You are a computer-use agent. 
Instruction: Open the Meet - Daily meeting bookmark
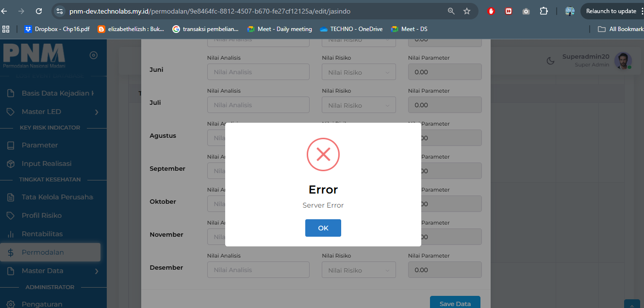click(280, 29)
